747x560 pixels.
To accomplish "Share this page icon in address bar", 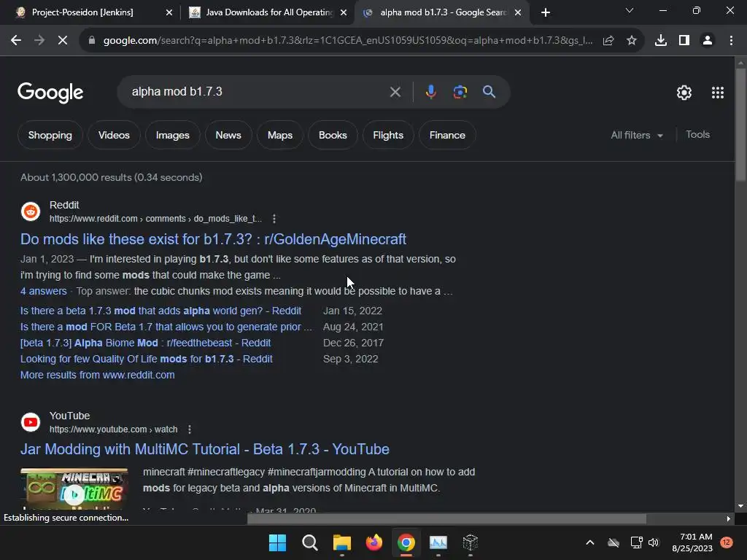I will coord(608,41).
